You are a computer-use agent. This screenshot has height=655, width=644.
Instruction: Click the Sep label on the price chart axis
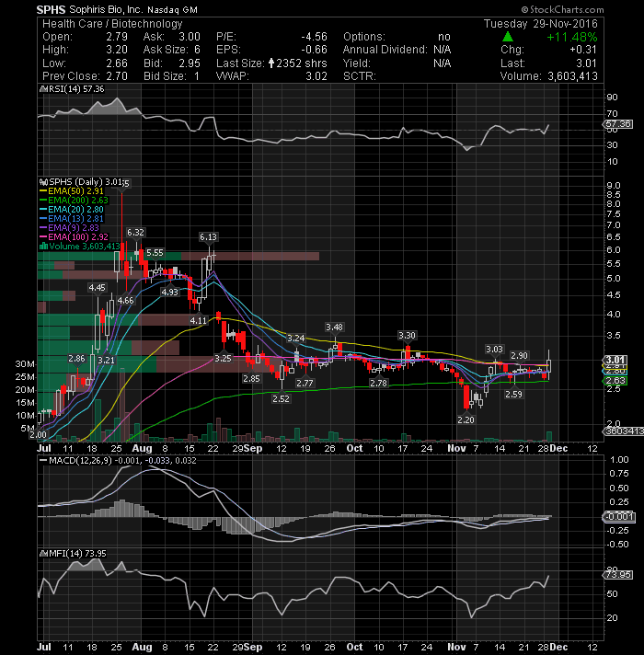(x=253, y=448)
